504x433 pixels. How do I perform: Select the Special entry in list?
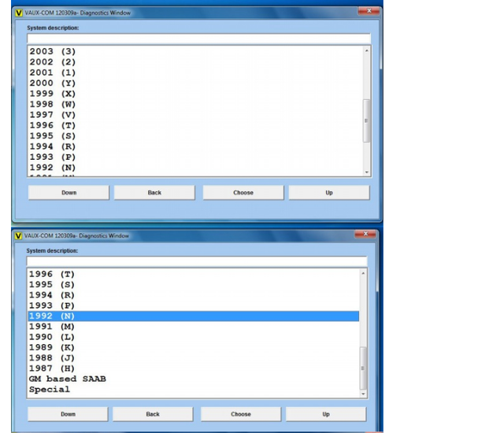coord(49,390)
